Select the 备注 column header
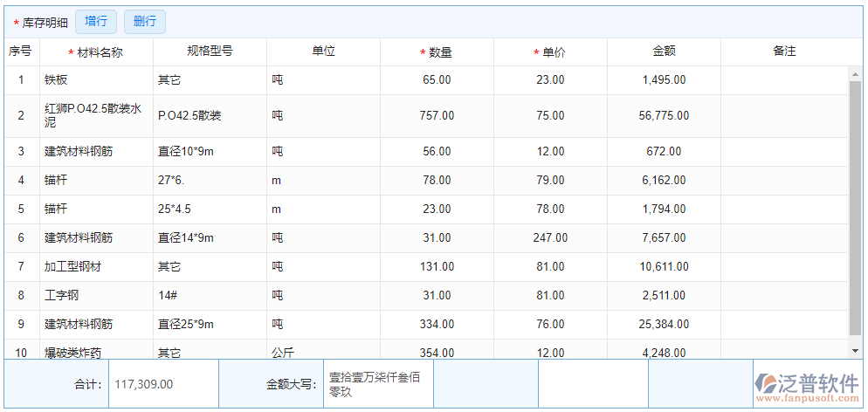The height and width of the screenshot is (412, 868). [x=784, y=52]
